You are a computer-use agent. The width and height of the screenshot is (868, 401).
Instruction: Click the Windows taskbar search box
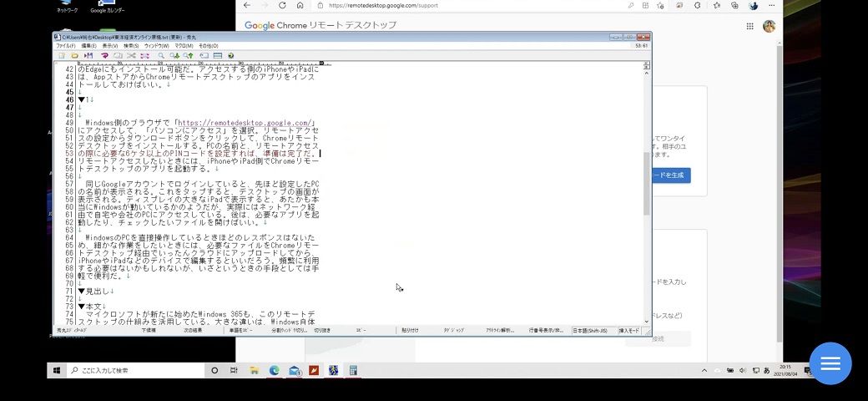(134, 370)
